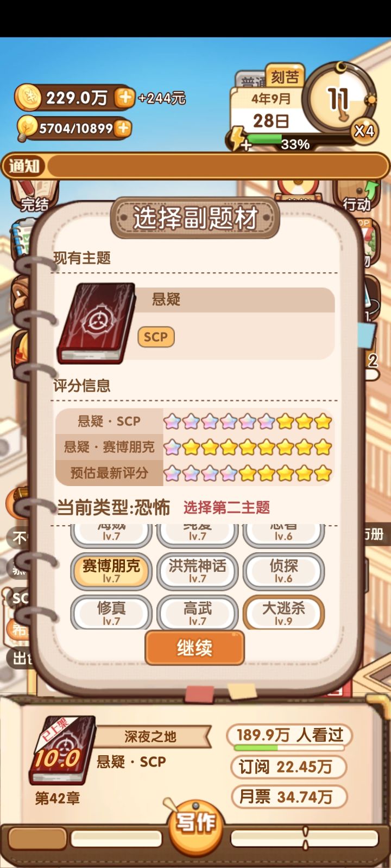The width and height of the screenshot is (391, 868).
Task: Tap the lightbulb inspiration plus icon
Action: 123,128
